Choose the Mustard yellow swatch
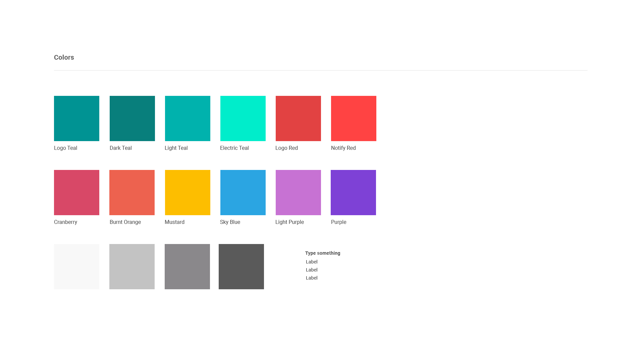This screenshot has width=644, height=362. tap(187, 192)
